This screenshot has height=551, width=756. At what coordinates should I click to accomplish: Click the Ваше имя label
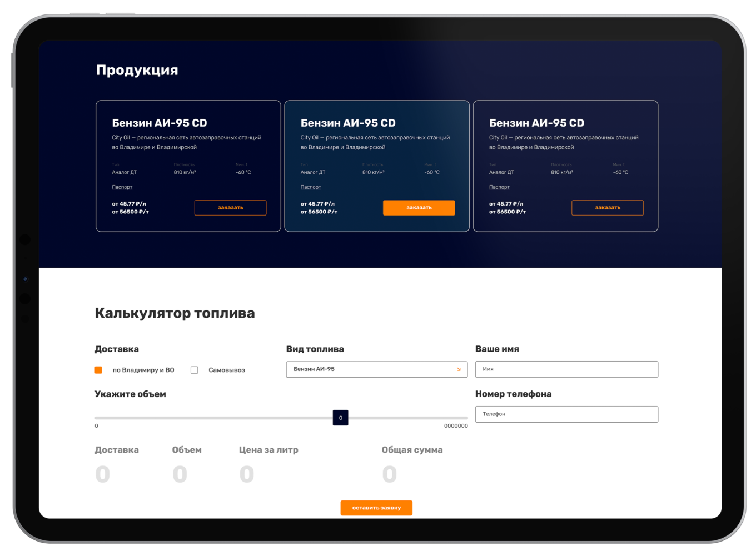coord(497,349)
